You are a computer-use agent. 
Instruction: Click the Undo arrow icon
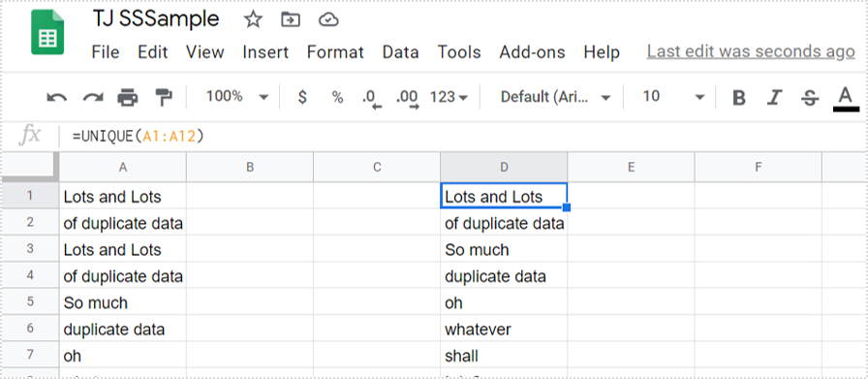[x=56, y=98]
